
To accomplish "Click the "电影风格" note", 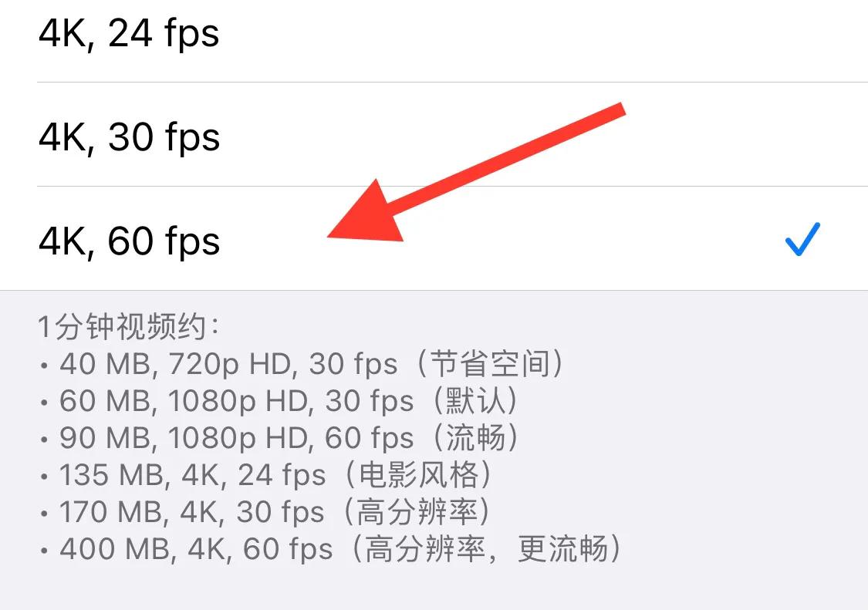I will pyautogui.click(x=420, y=475).
